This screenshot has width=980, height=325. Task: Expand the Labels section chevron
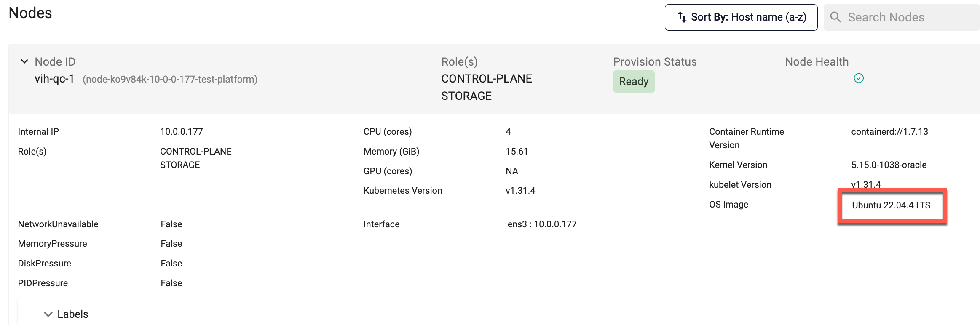48,314
